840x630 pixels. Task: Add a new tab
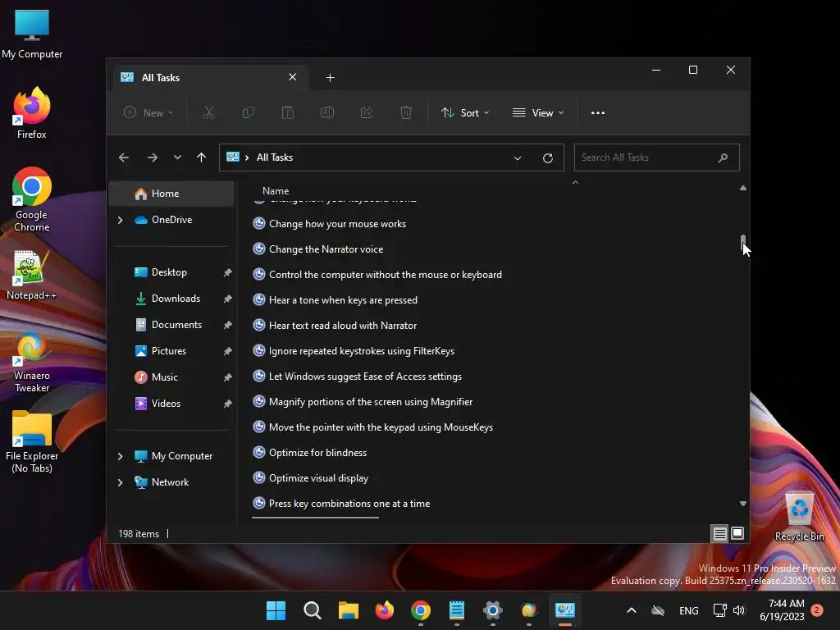click(330, 78)
